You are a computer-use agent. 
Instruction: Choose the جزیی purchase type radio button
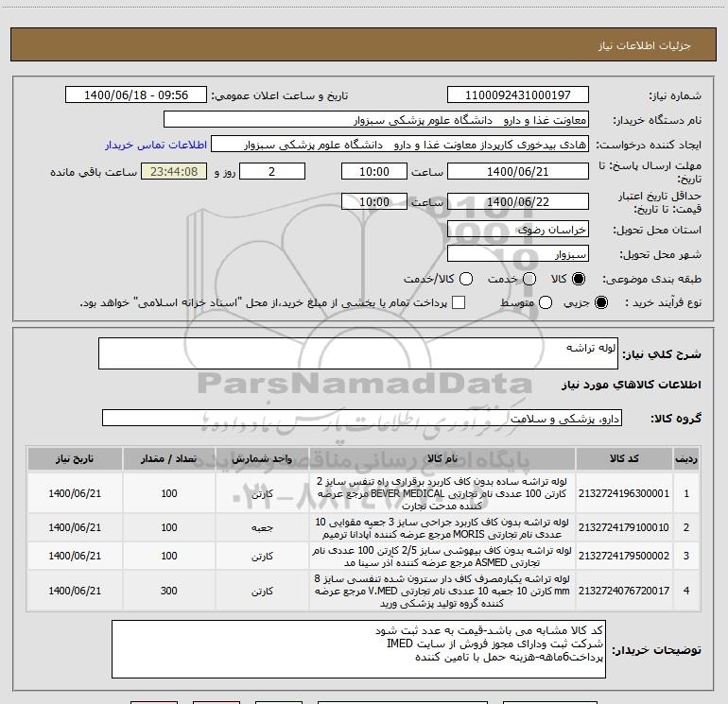pyautogui.click(x=600, y=302)
